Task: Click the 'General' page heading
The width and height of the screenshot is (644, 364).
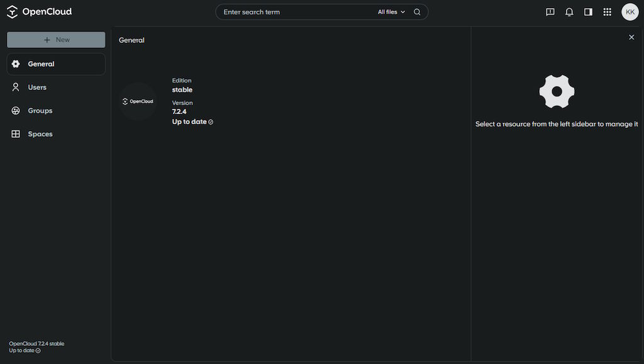Action: [131, 40]
